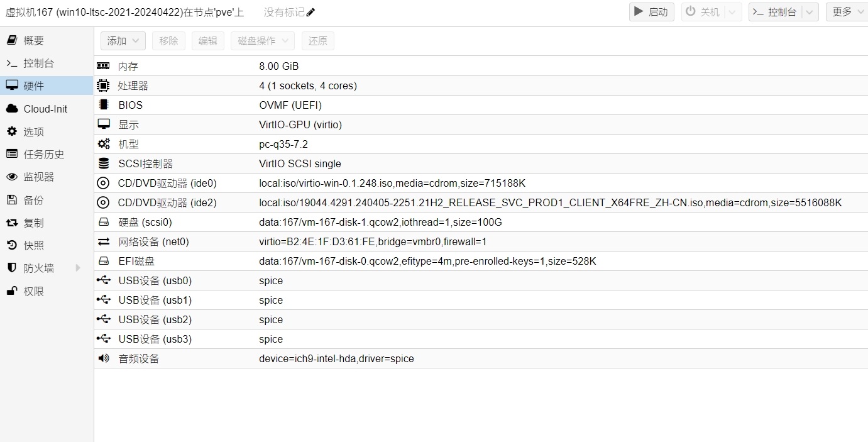
Task: Switch to the 复制 replication tab
Action: coord(33,223)
